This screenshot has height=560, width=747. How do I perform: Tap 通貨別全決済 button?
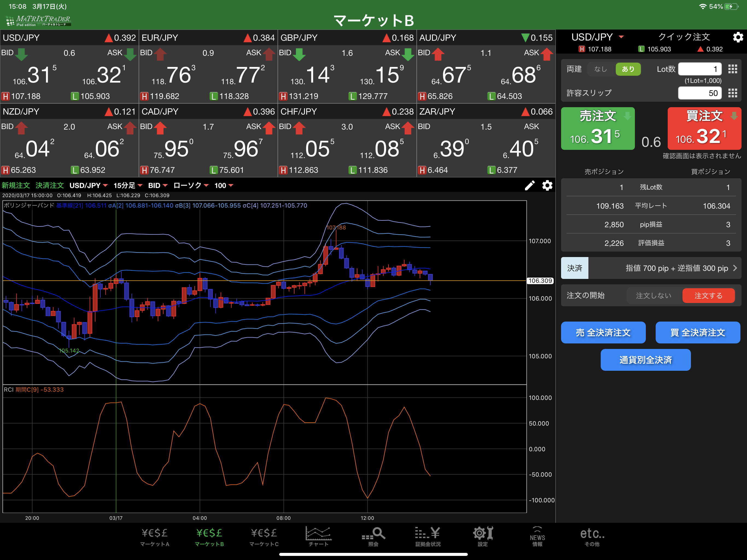tap(645, 360)
